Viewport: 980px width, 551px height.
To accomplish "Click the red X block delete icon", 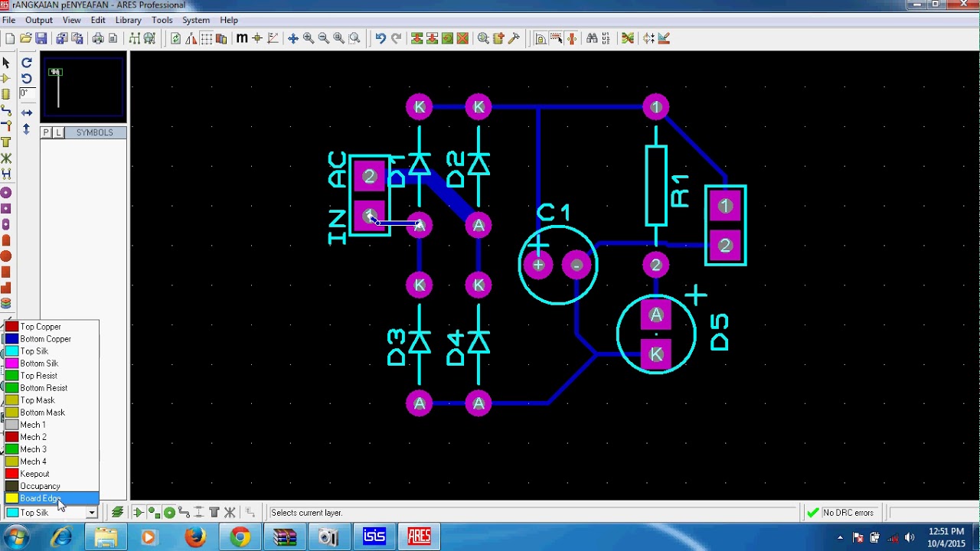I will click(462, 38).
